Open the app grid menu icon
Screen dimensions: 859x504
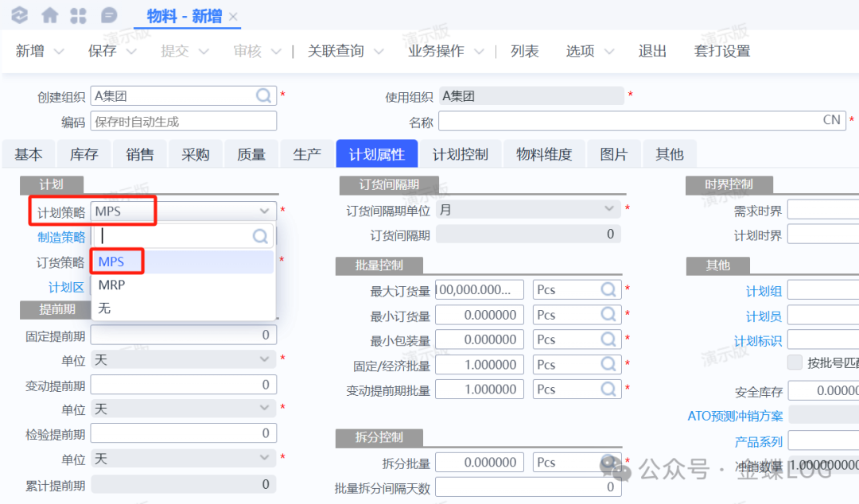click(78, 15)
